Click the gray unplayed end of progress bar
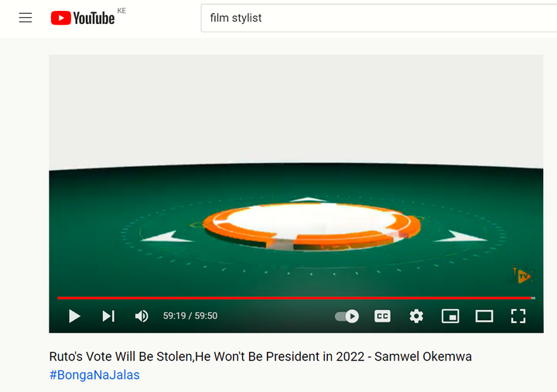The image size is (557, 392). coord(533,298)
